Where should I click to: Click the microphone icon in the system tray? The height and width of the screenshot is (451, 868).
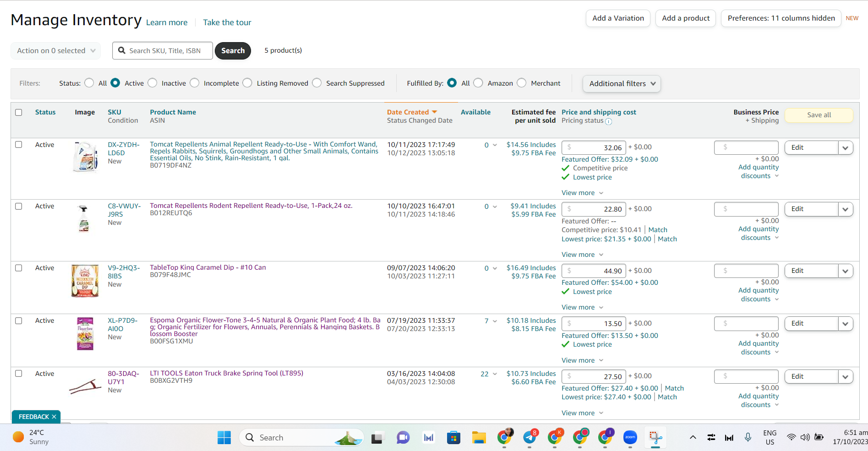[748, 437]
